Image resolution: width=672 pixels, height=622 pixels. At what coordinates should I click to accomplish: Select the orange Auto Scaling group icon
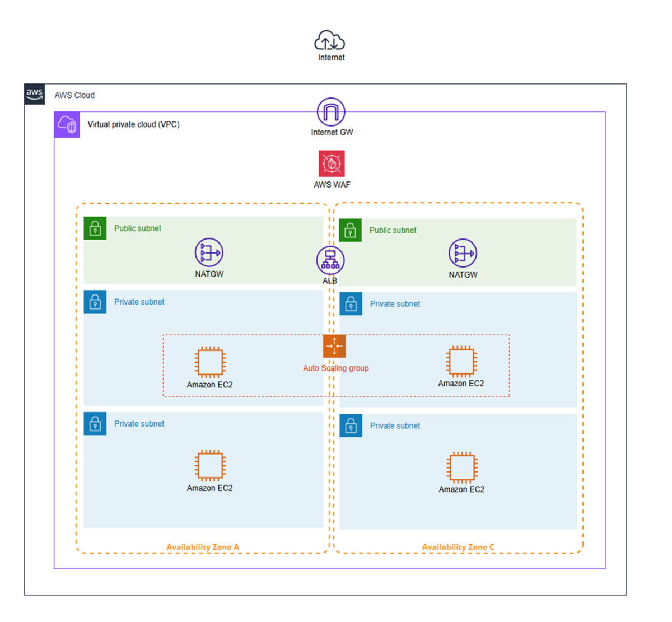click(x=334, y=346)
